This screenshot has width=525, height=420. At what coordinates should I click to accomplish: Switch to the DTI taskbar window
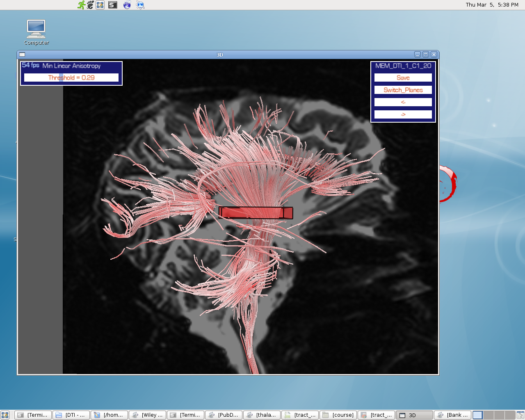(71, 415)
